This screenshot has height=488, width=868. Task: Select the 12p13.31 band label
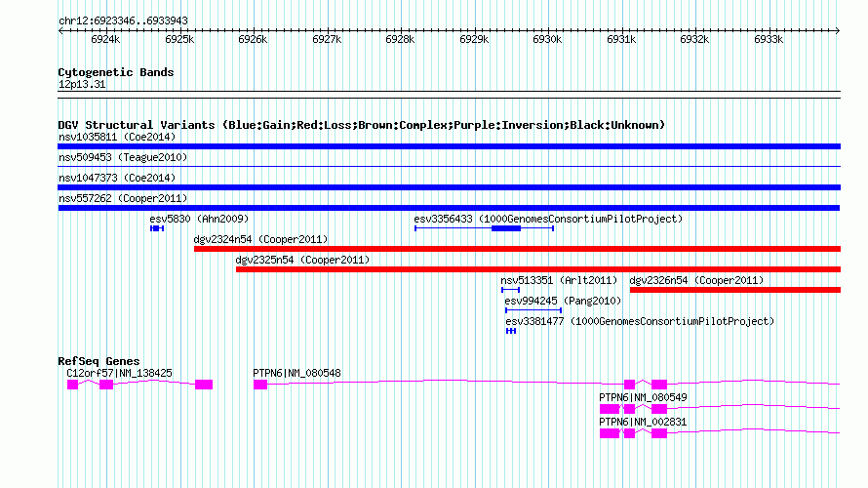point(82,85)
